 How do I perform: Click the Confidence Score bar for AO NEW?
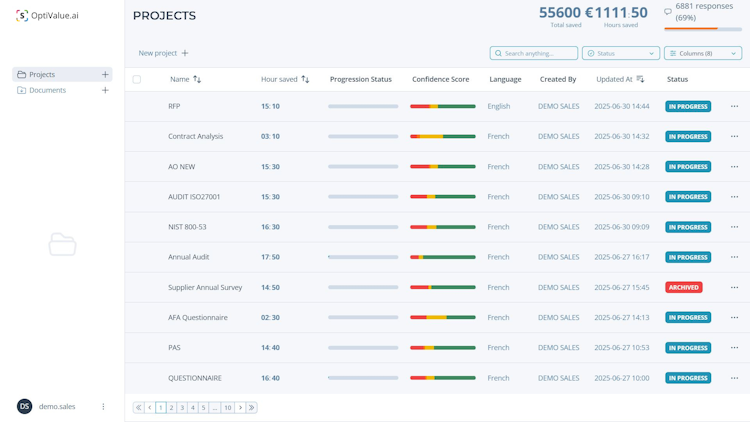click(442, 167)
